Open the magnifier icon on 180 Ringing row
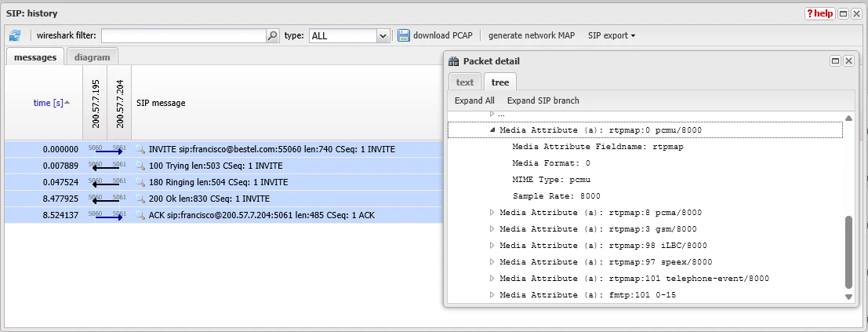This screenshot has width=868, height=332. (140, 182)
